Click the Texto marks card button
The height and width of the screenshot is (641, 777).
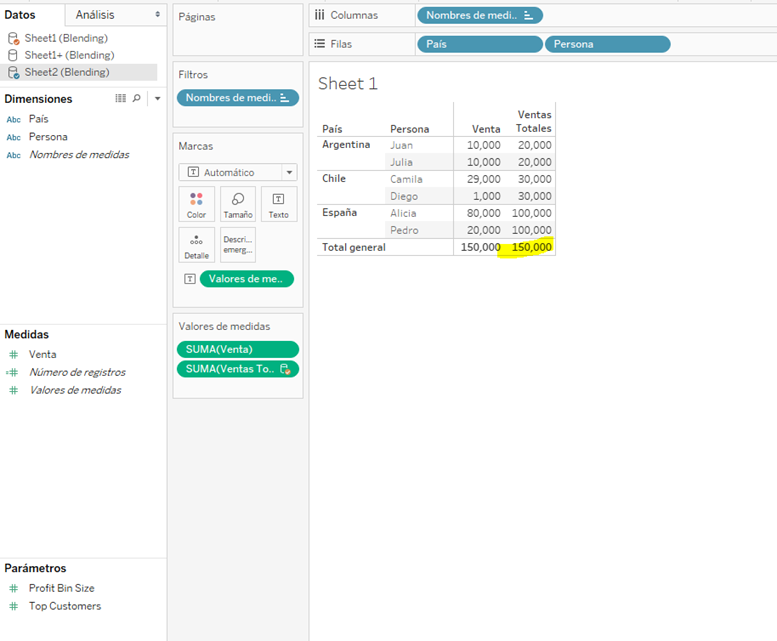[278, 205]
